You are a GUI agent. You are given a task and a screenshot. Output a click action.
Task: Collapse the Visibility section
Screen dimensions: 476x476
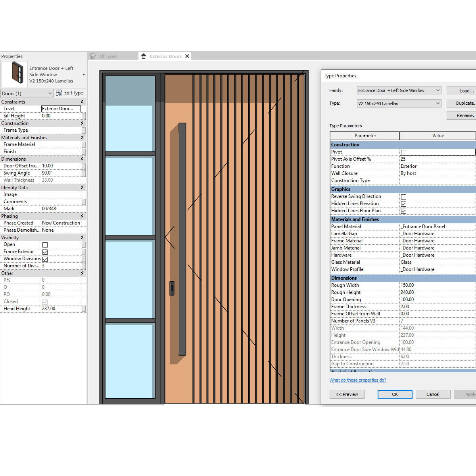pyautogui.click(x=82, y=238)
